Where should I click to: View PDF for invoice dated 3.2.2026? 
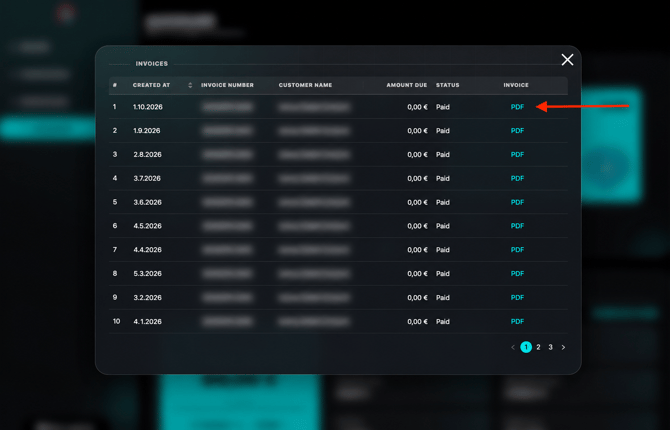tap(517, 297)
